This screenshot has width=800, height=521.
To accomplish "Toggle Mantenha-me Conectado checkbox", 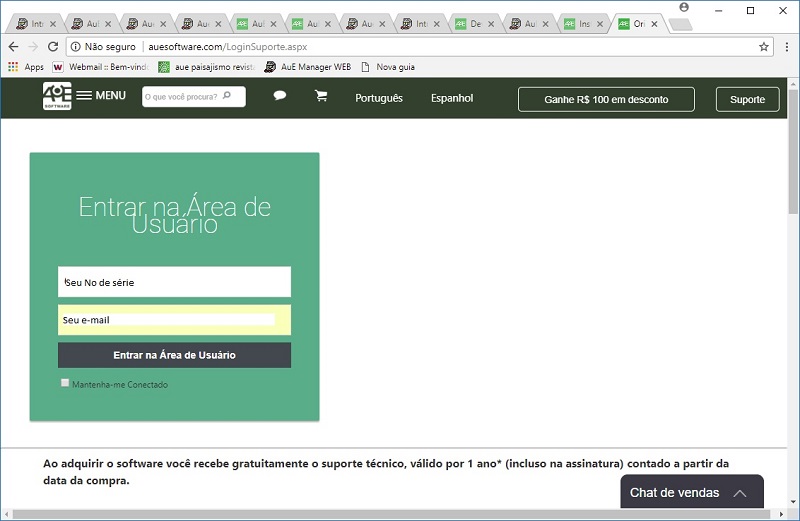I will point(65,383).
